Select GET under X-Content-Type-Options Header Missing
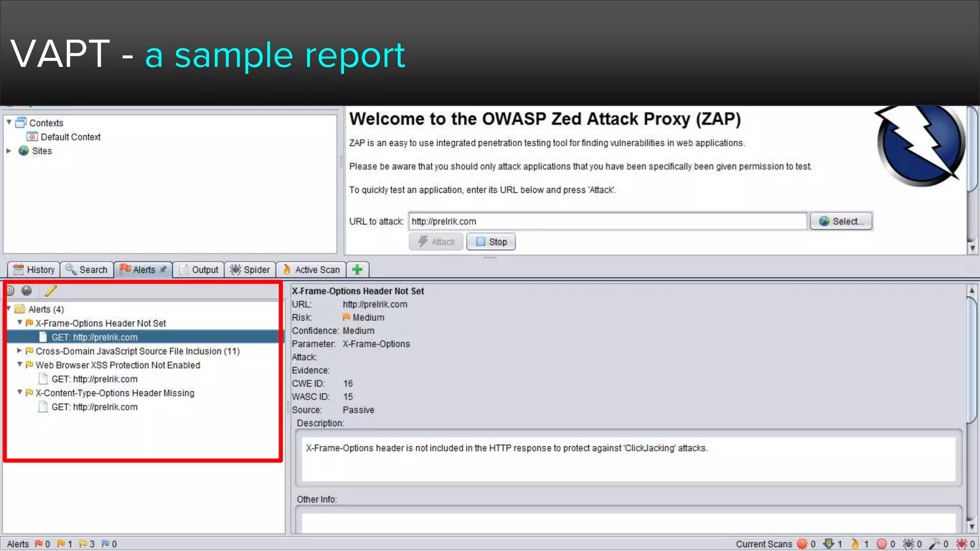 coord(94,407)
